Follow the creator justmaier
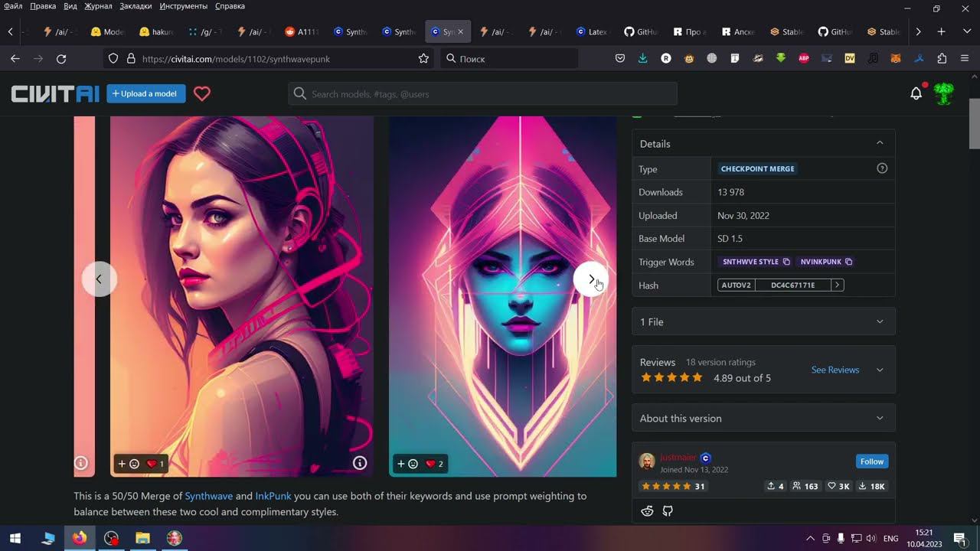This screenshot has width=980, height=551. click(871, 461)
